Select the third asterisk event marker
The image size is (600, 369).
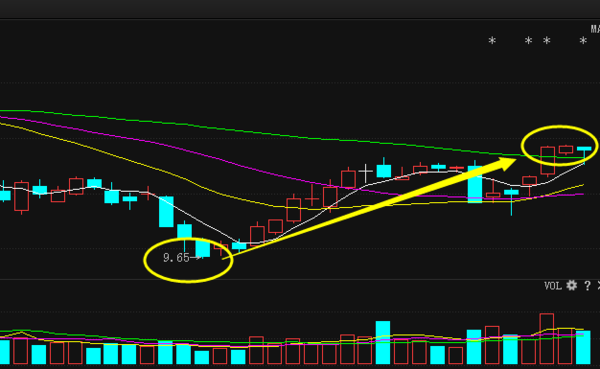pyautogui.click(x=546, y=41)
